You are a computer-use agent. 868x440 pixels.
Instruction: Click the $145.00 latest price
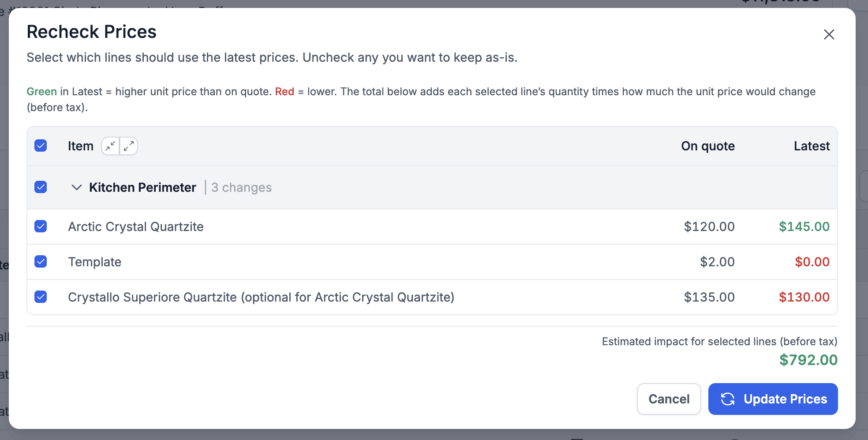(804, 227)
